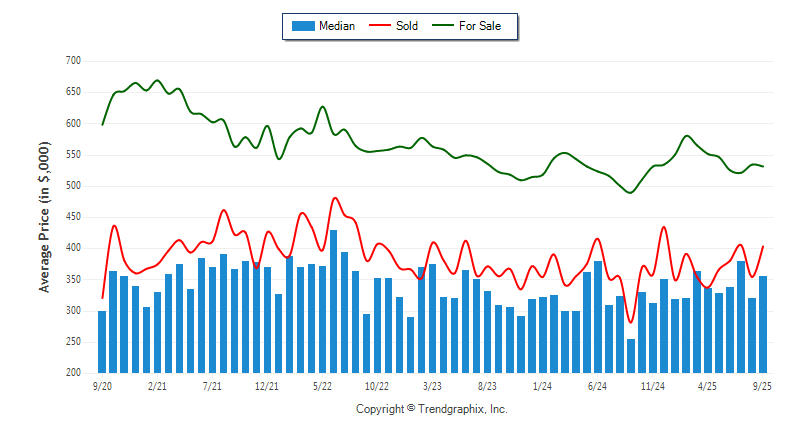800x434 pixels.
Task: Click the Median bar above the 9/20 label
Action: pyautogui.click(x=102, y=342)
